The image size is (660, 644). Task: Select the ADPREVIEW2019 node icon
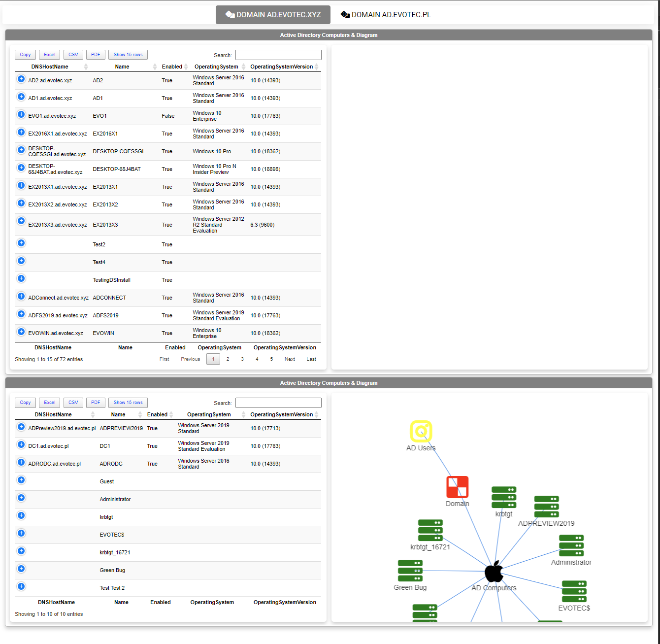[x=546, y=507]
